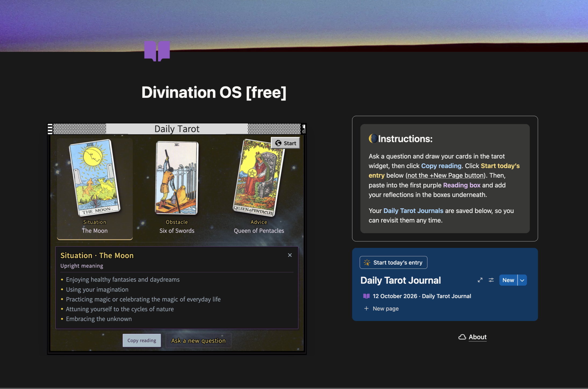Click the Copy reading link in the instructions
The height and width of the screenshot is (389, 588).
pos(441,166)
